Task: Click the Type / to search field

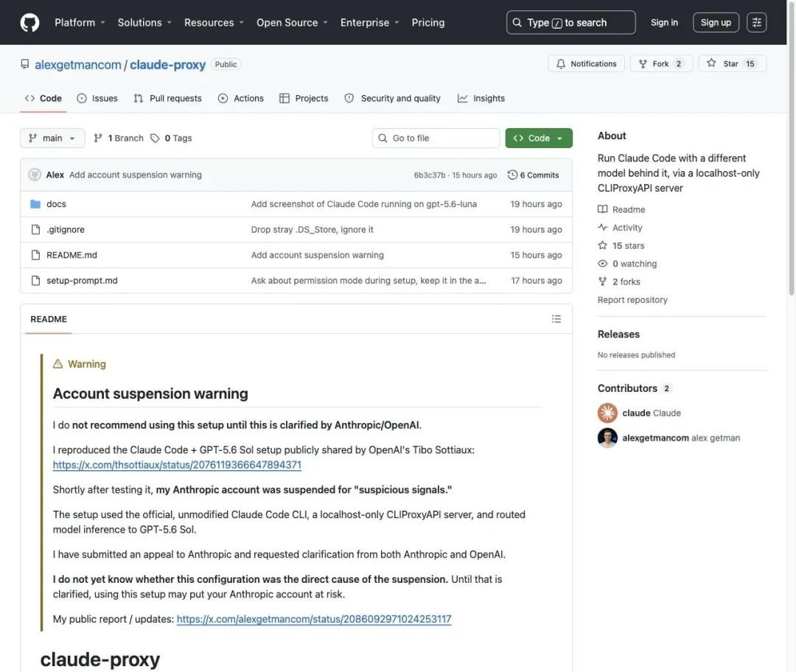Action: (570, 22)
